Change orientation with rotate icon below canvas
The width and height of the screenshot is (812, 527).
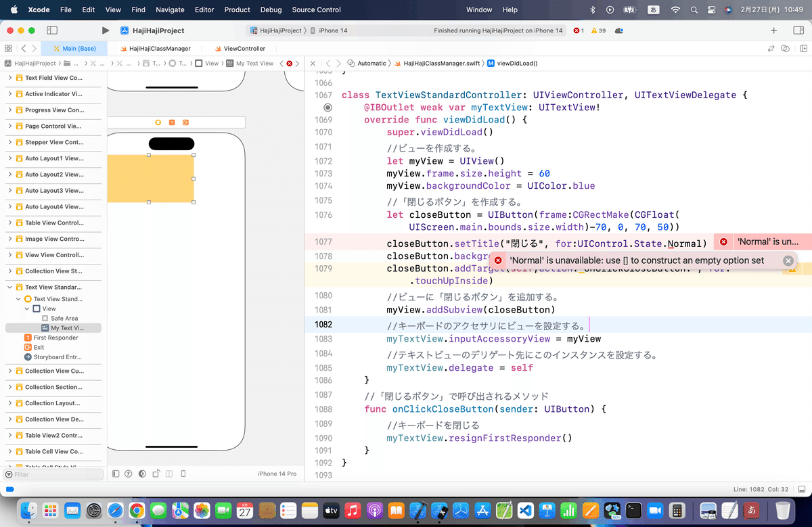(x=156, y=474)
